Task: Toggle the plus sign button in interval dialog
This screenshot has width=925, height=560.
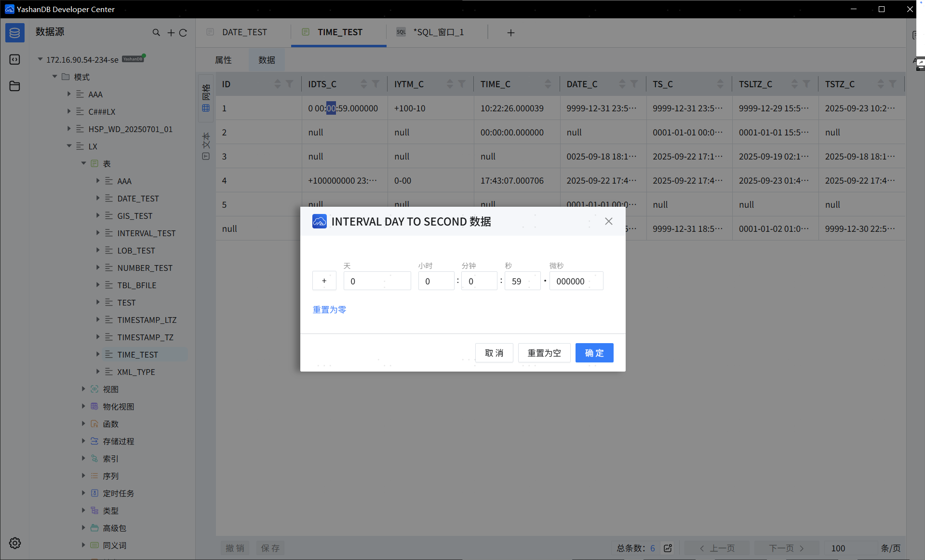Action: click(324, 281)
